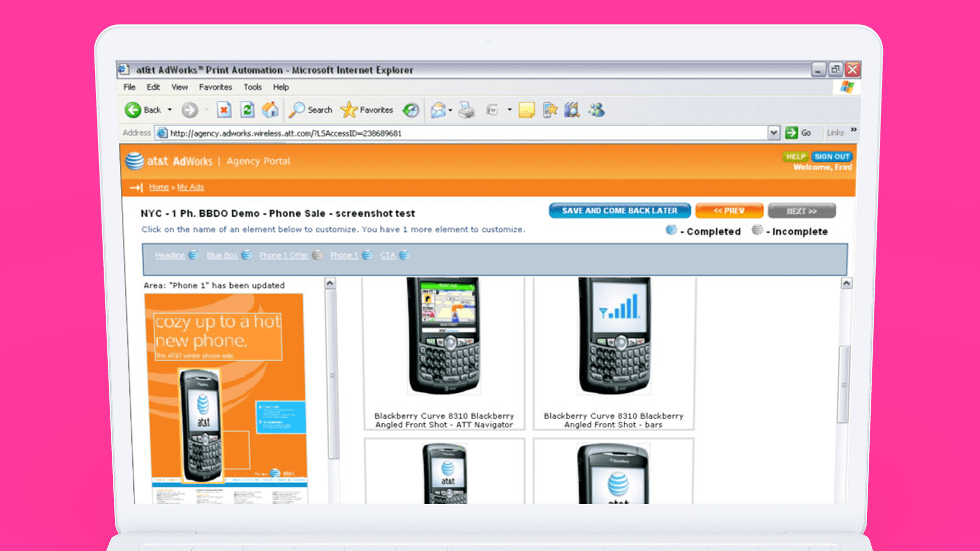The width and height of the screenshot is (980, 551).
Task: Click the status globe next to CTA
Action: tap(404, 255)
